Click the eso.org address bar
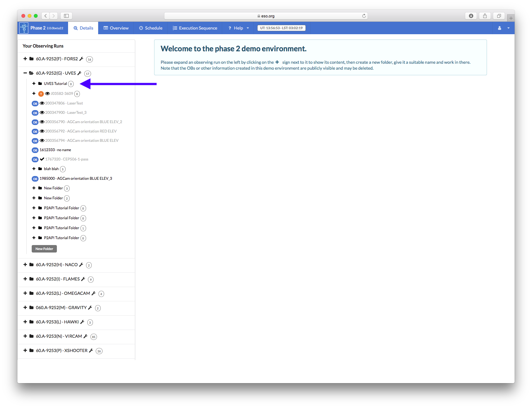Image resolution: width=532 pixels, height=408 pixels. pos(266,16)
